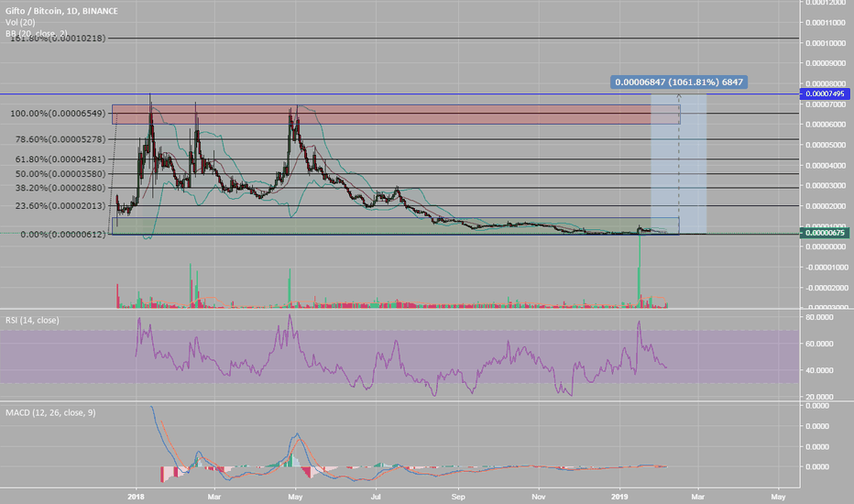The height and width of the screenshot is (504, 854).
Task: Click the 2018 label on time axis
Action: tap(136, 497)
